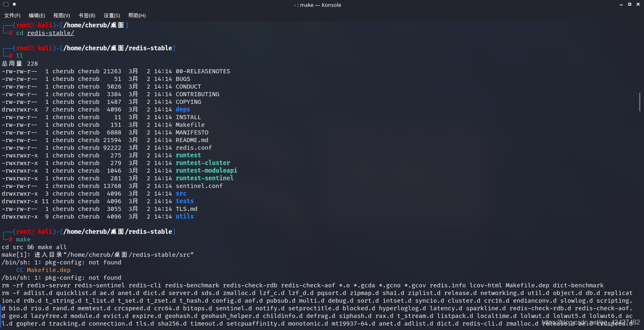Click the 'cd src && make all' line
The height and width of the screenshot is (330, 644).
tap(34, 247)
